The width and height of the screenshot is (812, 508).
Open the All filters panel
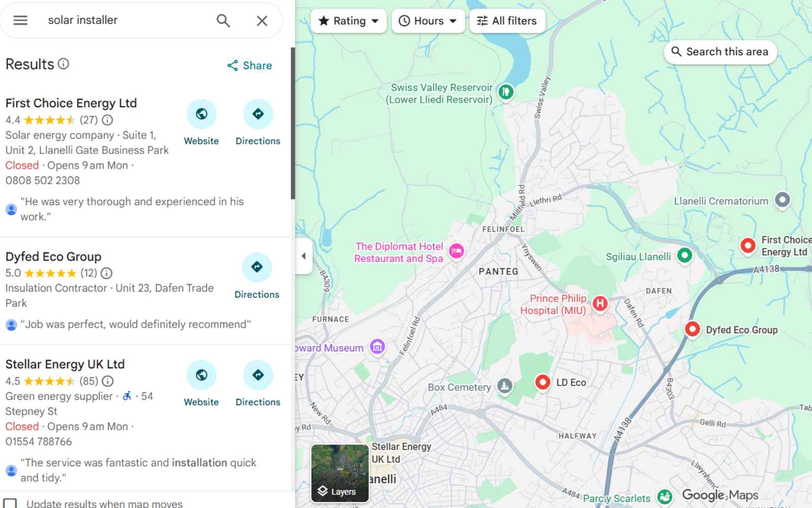pos(507,21)
